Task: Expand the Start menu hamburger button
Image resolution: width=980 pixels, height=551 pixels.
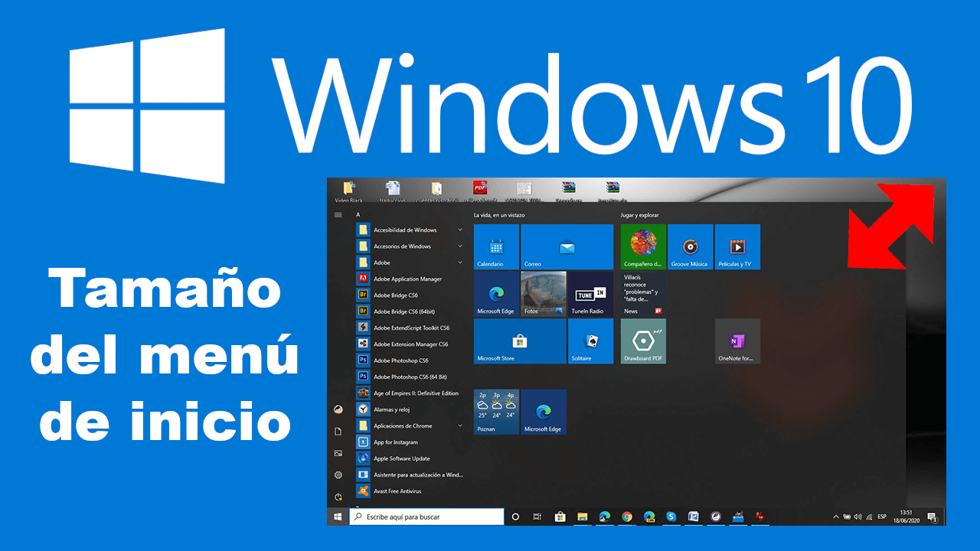Action: [x=338, y=215]
